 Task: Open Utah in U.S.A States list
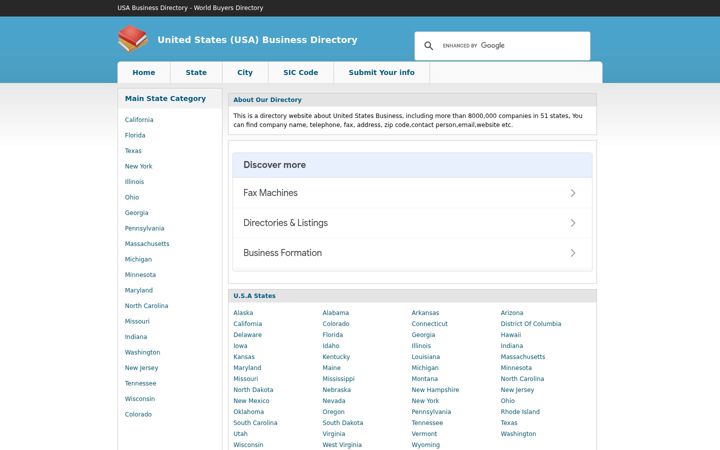(x=240, y=434)
